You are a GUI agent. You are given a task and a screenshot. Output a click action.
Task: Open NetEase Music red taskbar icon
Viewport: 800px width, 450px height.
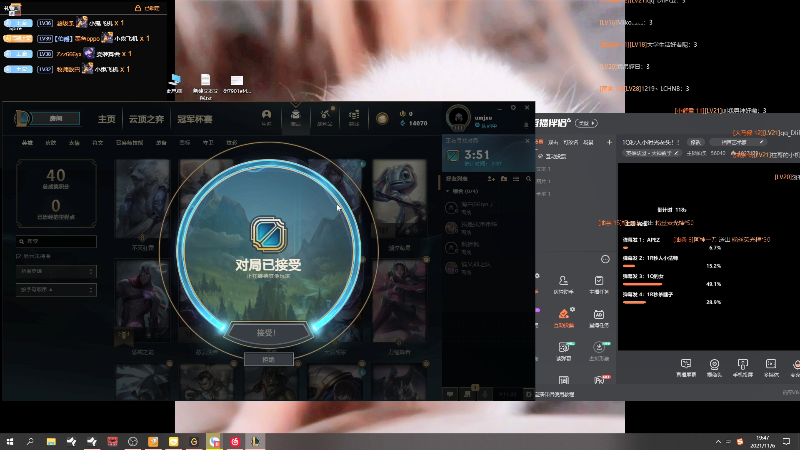coord(235,441)
